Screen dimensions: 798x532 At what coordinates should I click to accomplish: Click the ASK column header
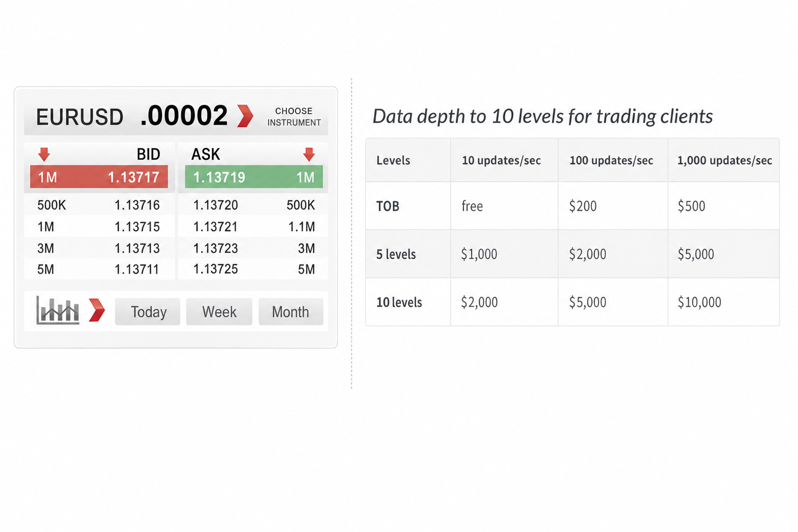[x=206, y=154]
